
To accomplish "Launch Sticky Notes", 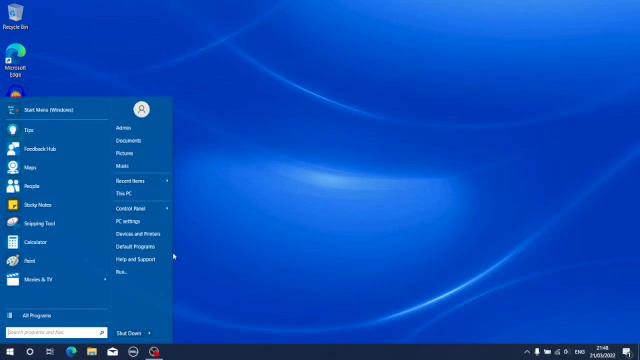I will coord(56,205).
